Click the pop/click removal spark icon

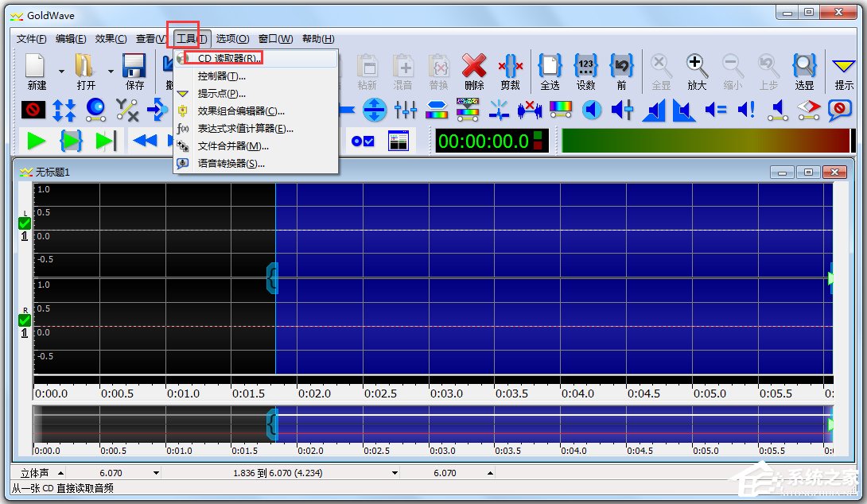point(499,110)
